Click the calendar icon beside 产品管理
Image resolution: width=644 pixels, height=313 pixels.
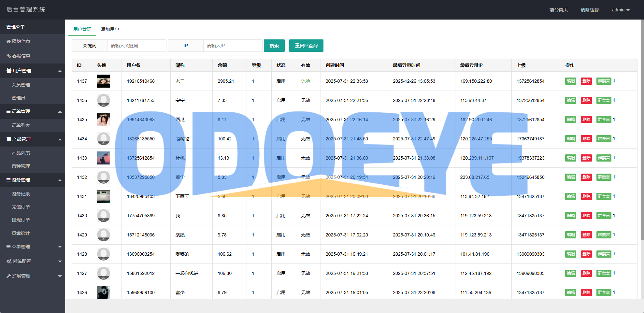pyautogui.click(x=9, y=139)
